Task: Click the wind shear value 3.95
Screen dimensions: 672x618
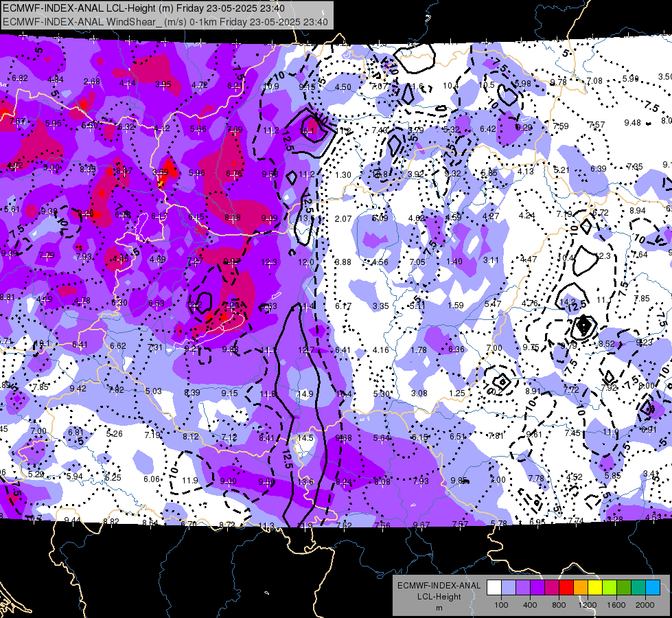Action: point(163,84)
